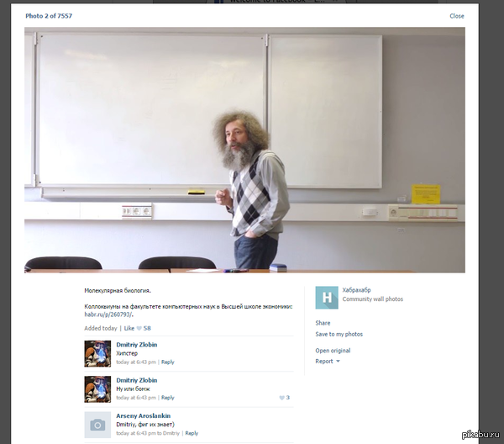Reply to Arseny Aroslankin's comment
Viewport: 504px width, 444px height.
click(x=192, y=433)
